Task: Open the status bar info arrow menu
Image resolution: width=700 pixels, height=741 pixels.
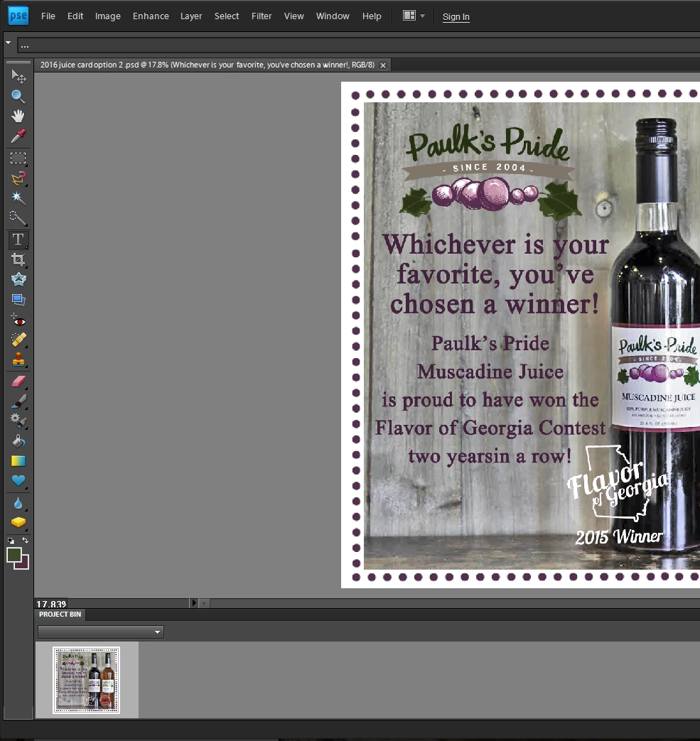Action: (194, 602)
